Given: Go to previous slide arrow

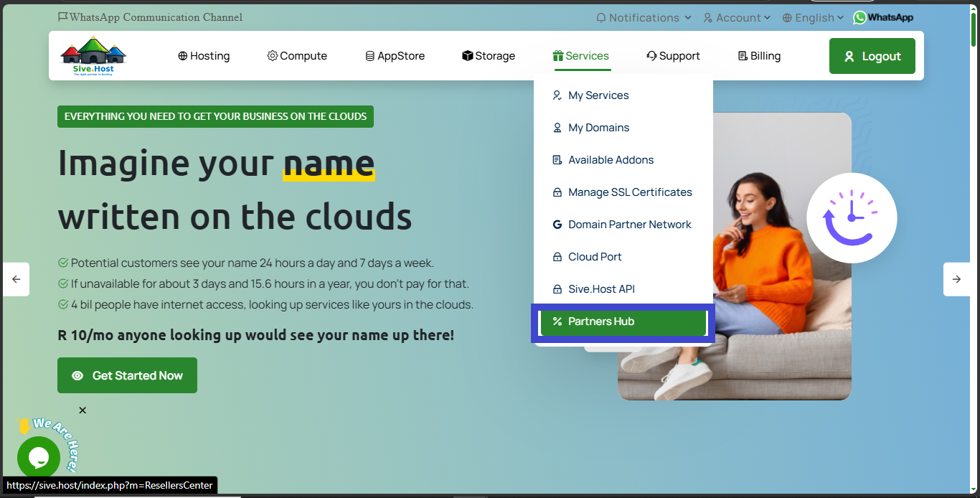Looking at the screenshot, I should pos(16,279).
